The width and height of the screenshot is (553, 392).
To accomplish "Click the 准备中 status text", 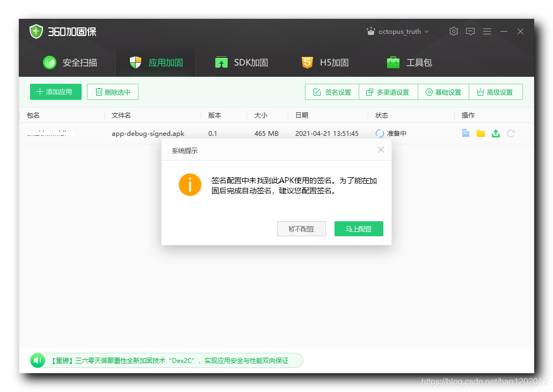I will (396, 133).
